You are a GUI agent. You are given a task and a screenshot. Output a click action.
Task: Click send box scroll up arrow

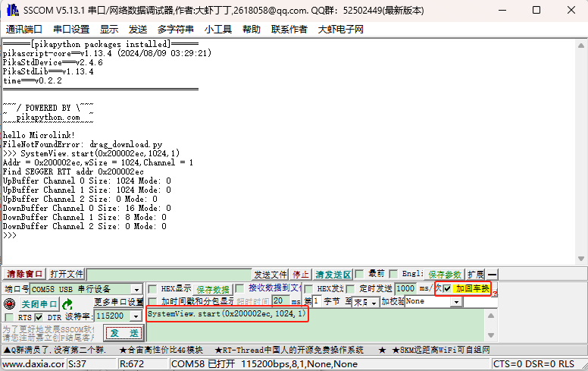[x=491, y=316]
